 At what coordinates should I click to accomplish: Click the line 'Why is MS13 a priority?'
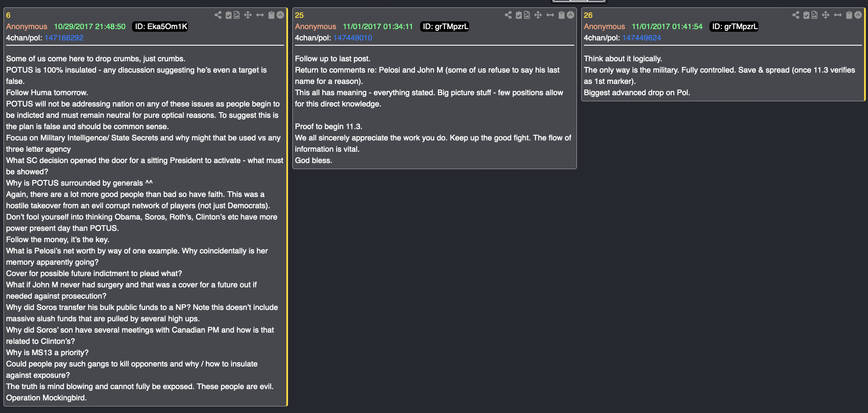point(47,353)
